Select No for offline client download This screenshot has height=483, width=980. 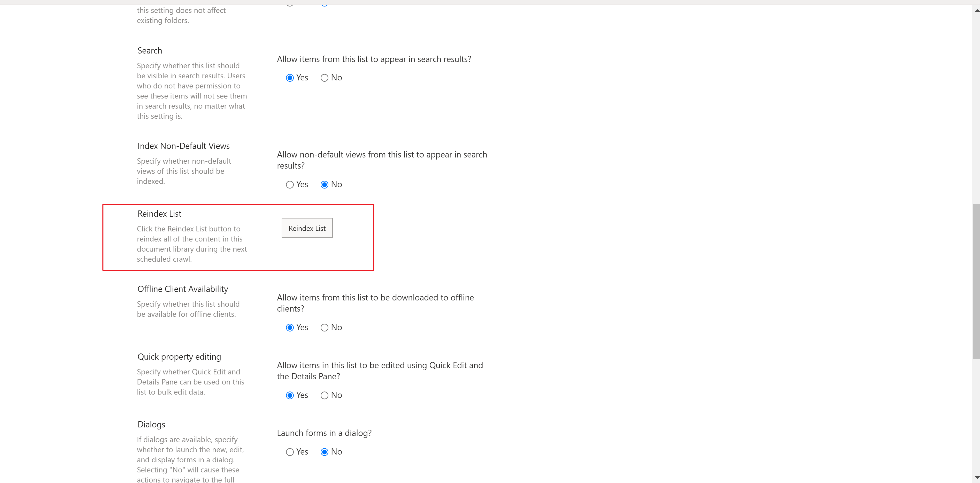[x=324, y=328]
